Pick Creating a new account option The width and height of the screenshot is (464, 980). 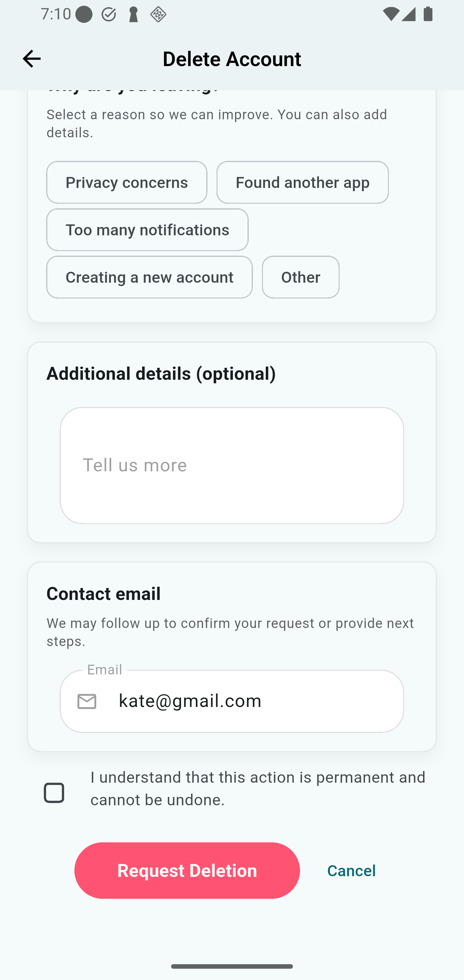point(149,277)
